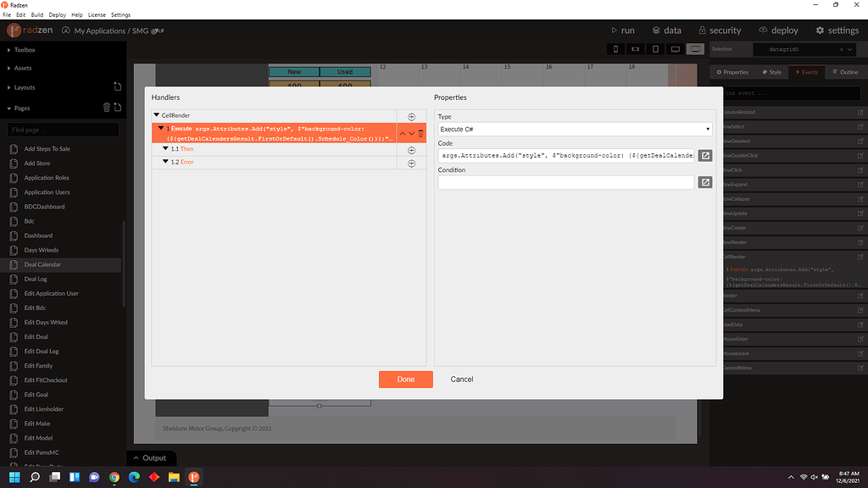Screen dimensions: 868x488
Task: Open the Edit menu
Action: [x=19, y=14]
